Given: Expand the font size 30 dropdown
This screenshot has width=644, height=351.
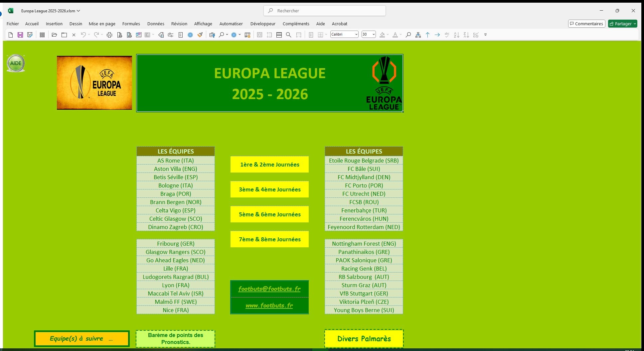Looking at the screenshot, I should pyautogui.click(x=374, y=35).
